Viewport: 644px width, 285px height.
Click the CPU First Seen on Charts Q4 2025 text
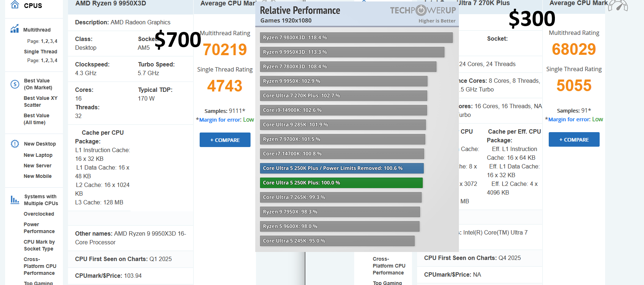[x=472, y=258]
